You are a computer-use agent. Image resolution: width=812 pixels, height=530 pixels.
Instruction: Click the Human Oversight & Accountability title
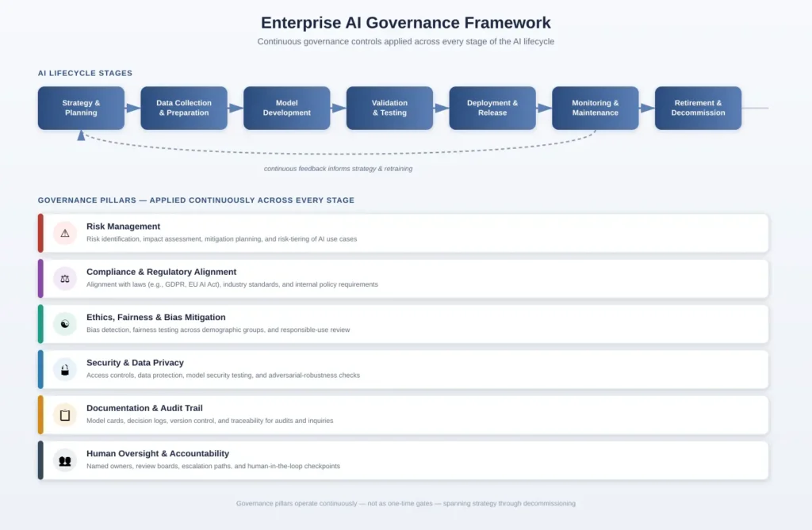click(158, 453)
